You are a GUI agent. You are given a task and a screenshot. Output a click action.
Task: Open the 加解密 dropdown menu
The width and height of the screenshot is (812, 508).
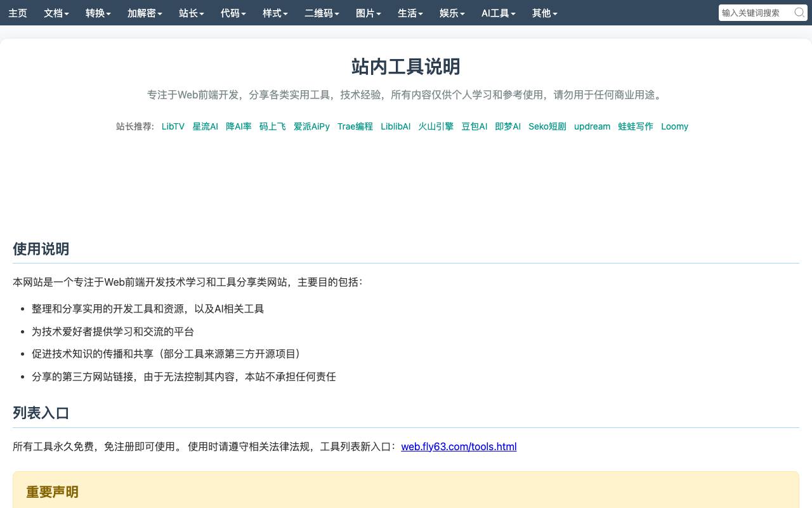pyautogui.click(x=145, y=13)
